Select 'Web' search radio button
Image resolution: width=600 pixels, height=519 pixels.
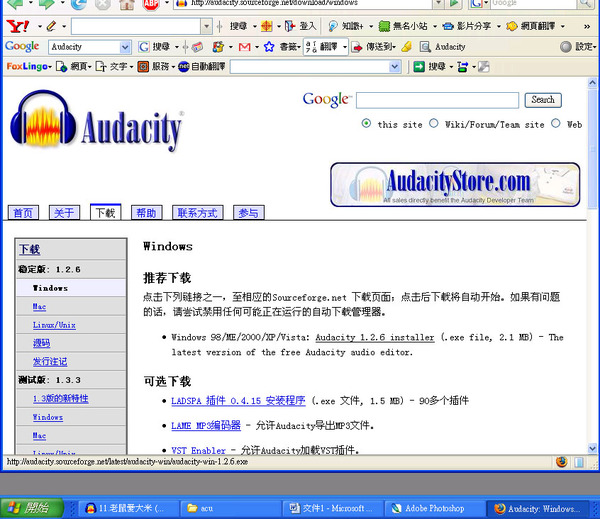coord(556,123)
